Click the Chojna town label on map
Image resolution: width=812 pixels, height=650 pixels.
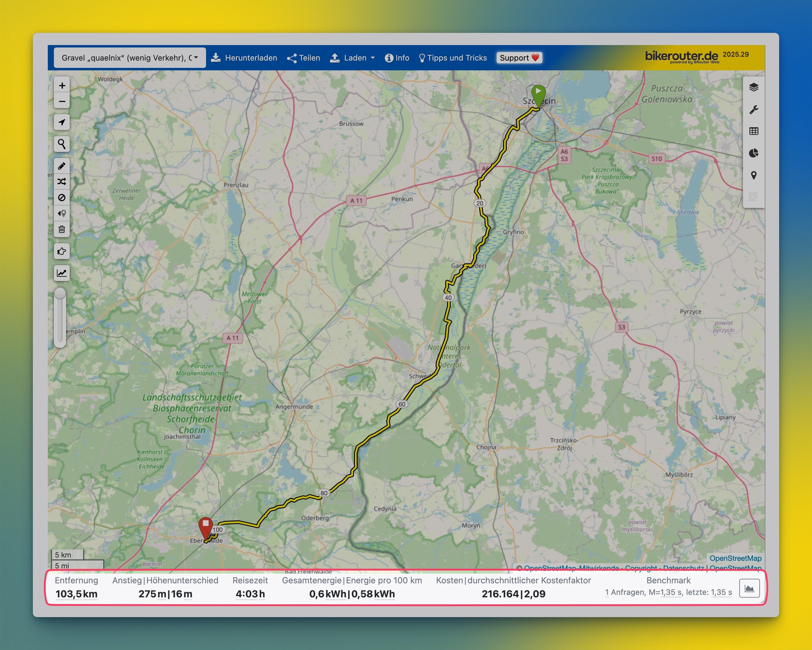tap(486, 447)
